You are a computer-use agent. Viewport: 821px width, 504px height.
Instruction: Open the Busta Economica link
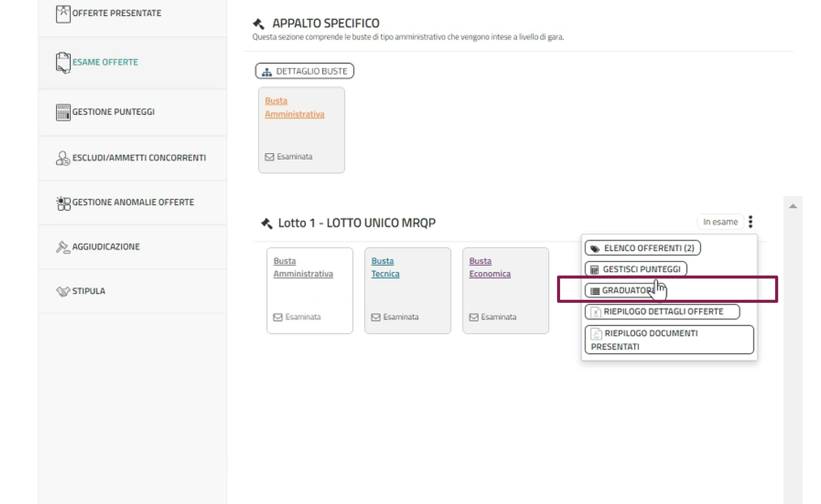click(x=489, y=267)
